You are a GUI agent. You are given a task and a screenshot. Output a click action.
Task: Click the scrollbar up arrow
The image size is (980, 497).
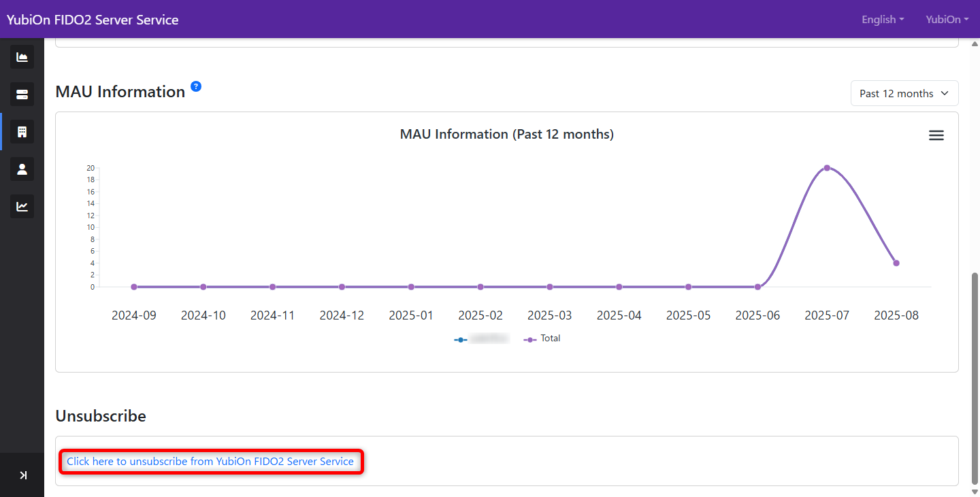coord(975,44)
